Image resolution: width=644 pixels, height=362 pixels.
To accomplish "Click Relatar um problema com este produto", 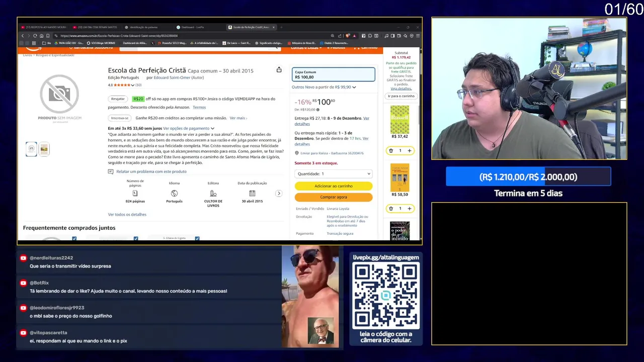I will pos(151,171).
